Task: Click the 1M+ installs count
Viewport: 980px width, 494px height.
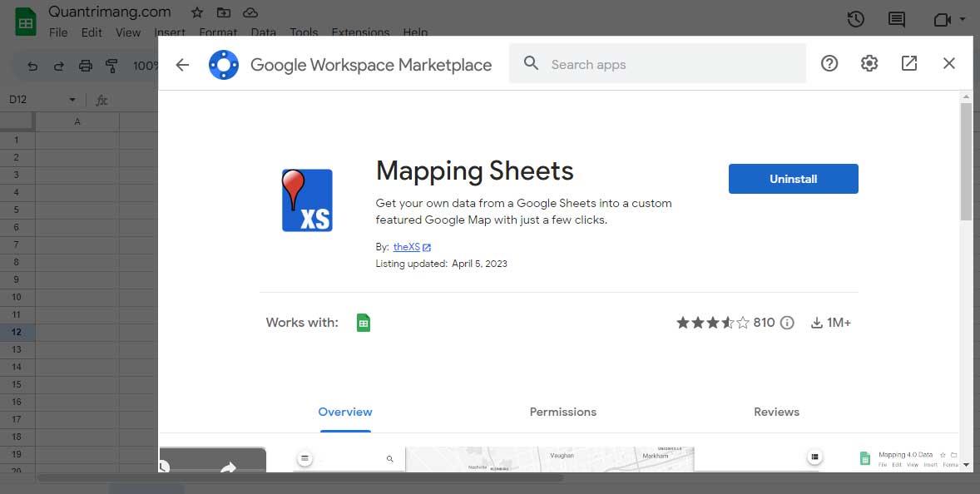Action: tap(839, 322)
